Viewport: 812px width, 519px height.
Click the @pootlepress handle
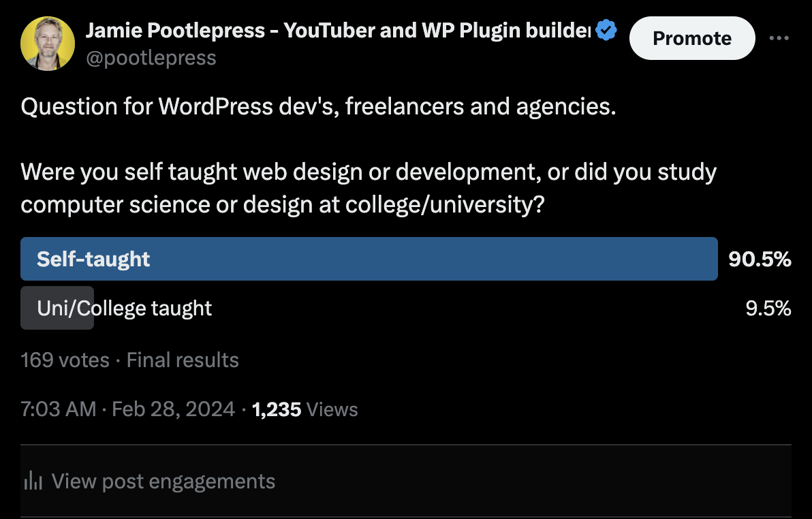(151, 57)
